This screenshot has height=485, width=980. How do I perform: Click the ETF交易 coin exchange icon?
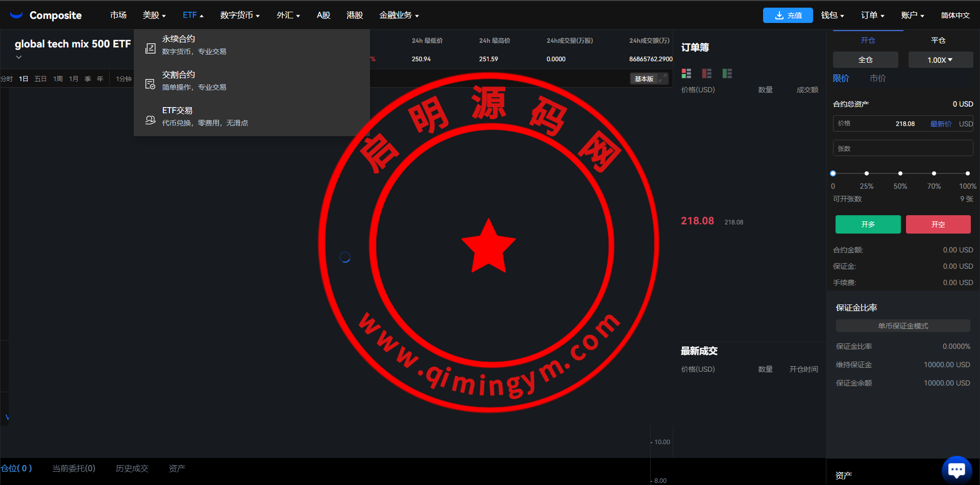click(x=150, y=120)
